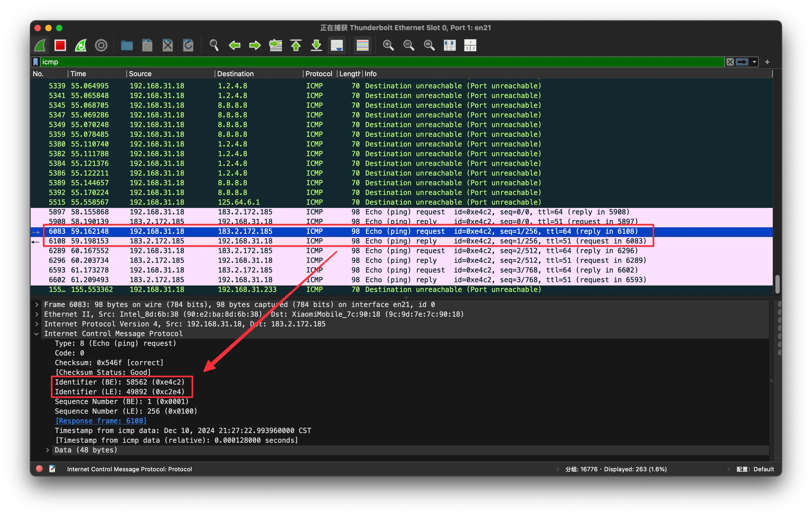Click the filter bookmark icon
Screen dimensions: 812x516
(36, 62)
